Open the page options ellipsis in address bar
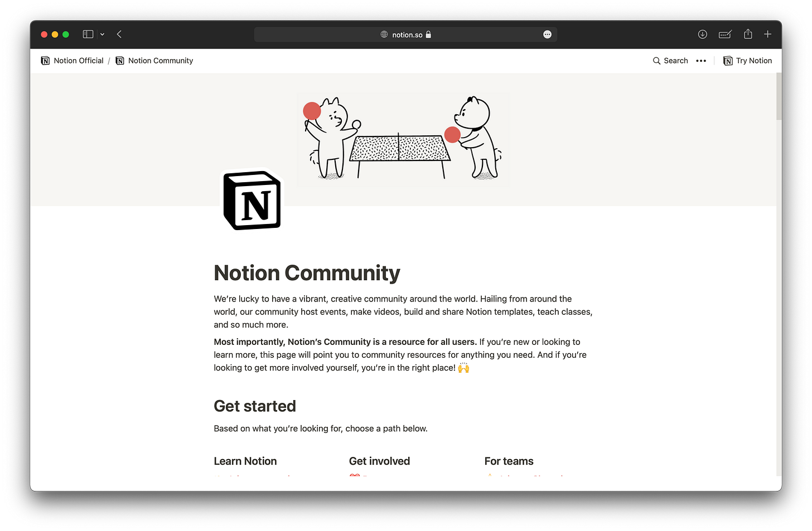The image size is (812, 531). pos(547,35)
